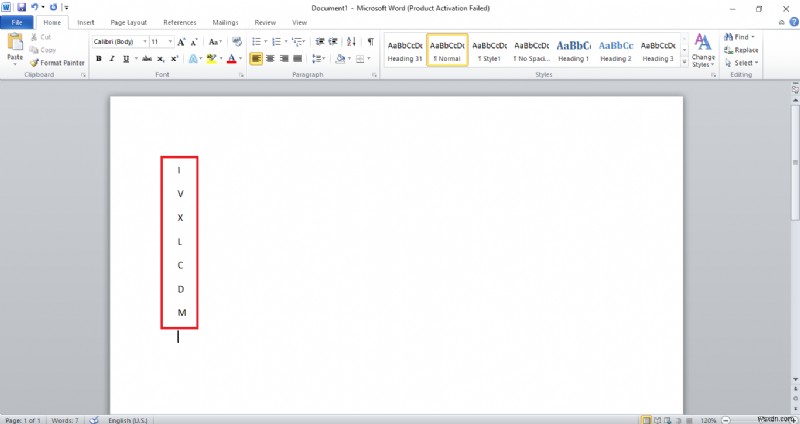Toggle underline formatting

click(126, 59)
